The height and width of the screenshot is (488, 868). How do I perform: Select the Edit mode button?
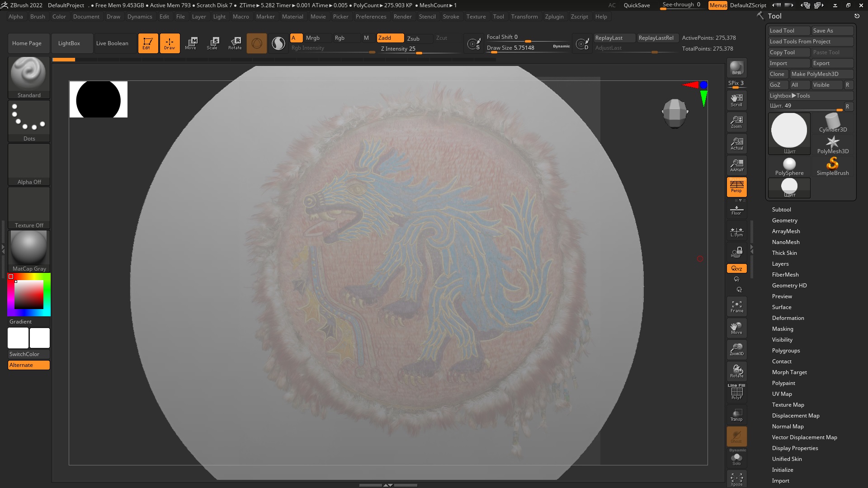coord(148,43)
